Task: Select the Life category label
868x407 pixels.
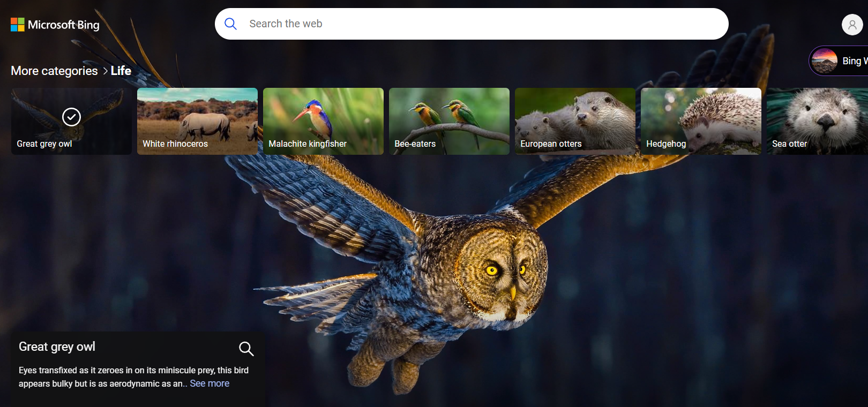Action: tap(121, 71)
